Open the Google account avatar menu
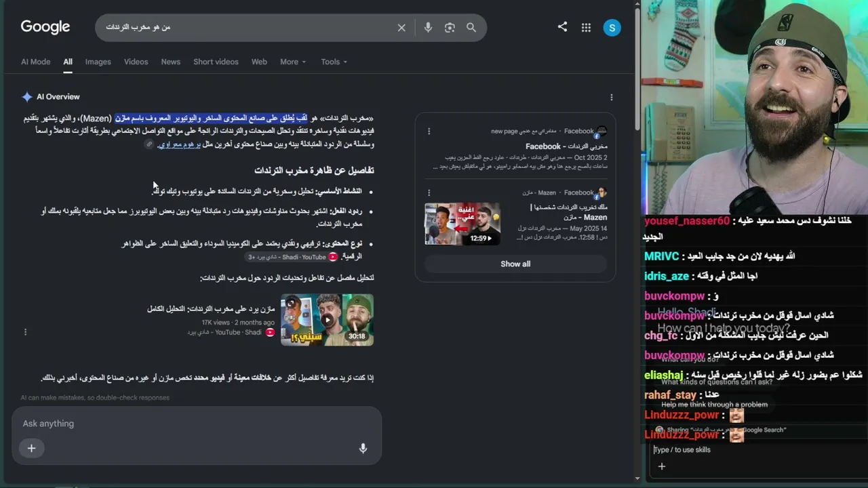868x488 pixels. pos(612,28)
